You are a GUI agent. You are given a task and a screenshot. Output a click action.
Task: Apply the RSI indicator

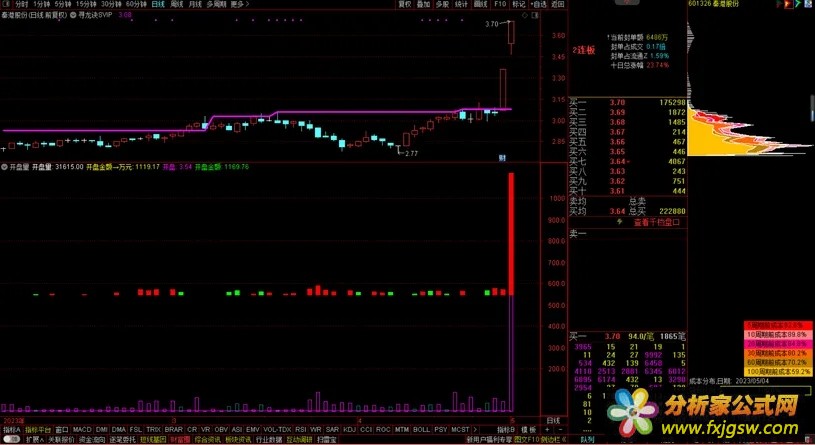pos(300,430)
